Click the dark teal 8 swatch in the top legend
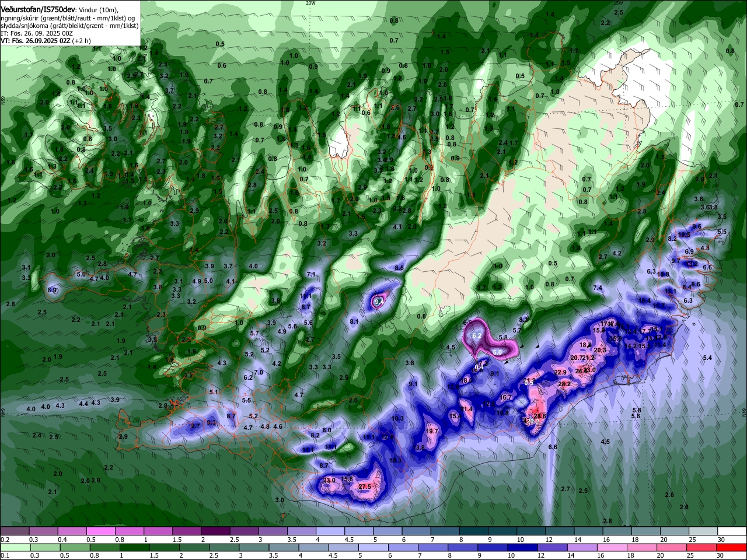Image resolution: width=747 pixels, height=560 pixels. 474,531
